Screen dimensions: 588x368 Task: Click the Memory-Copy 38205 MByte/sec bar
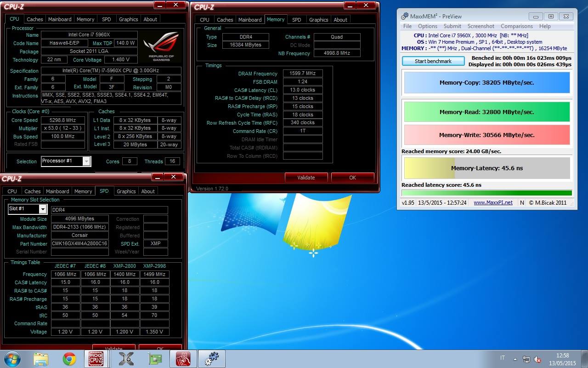click(487, 83)
